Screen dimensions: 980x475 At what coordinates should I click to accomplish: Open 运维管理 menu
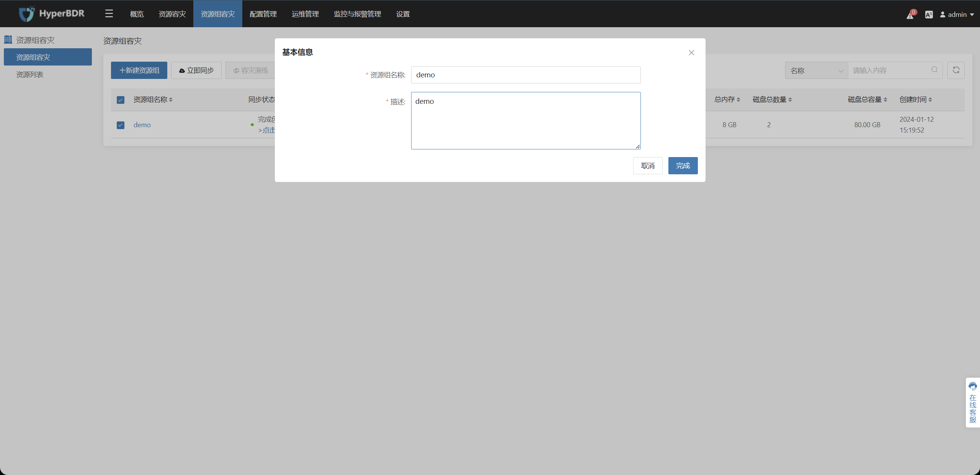[305, 14]
